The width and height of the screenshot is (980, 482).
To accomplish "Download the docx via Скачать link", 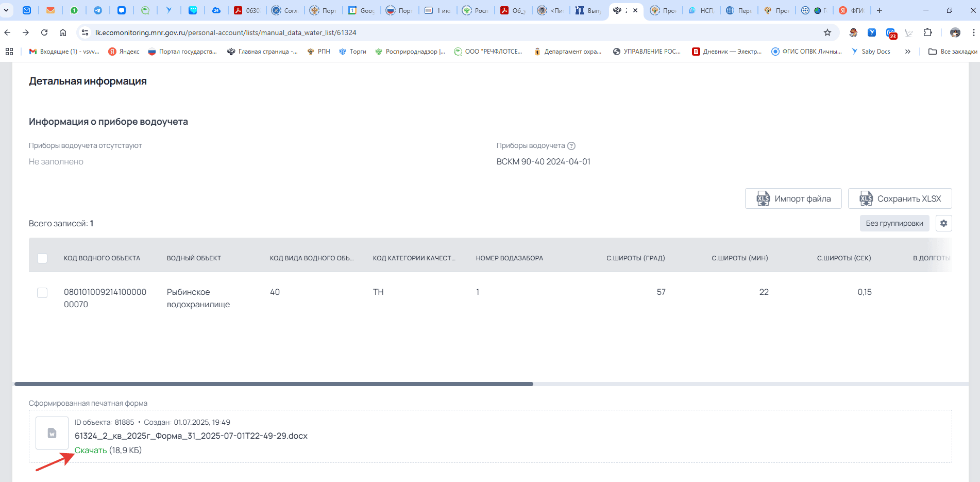I will coord(91,450).
